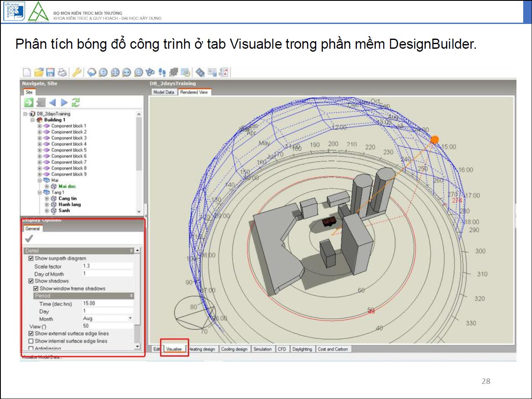Screen dimensions: 532x399
Task: Click the new file toolbar icon
Action: click(x=27, y=72)
